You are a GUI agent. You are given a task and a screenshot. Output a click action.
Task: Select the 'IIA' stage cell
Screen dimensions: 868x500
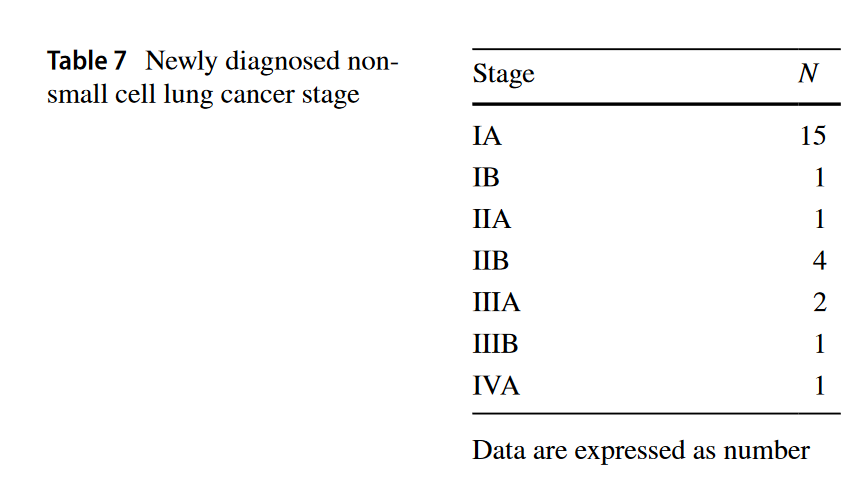(x=491, y=219)
